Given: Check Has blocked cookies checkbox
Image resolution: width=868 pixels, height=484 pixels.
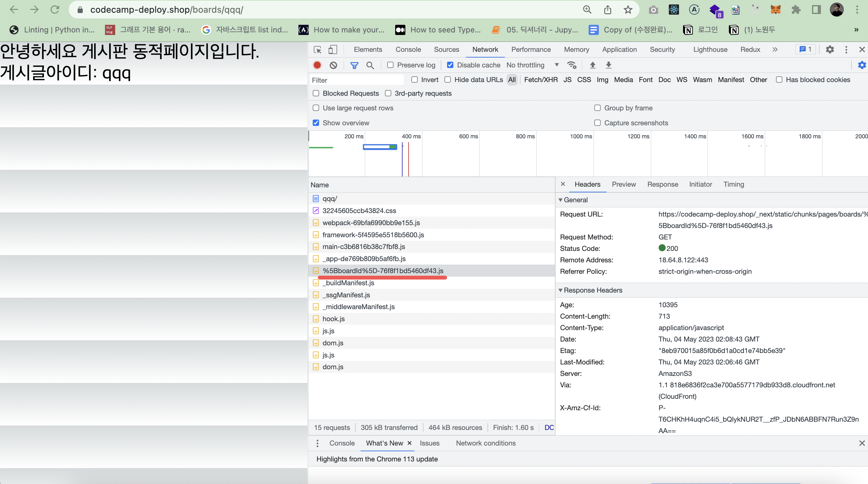Looking at the screenshot, I should coord(779,80).
